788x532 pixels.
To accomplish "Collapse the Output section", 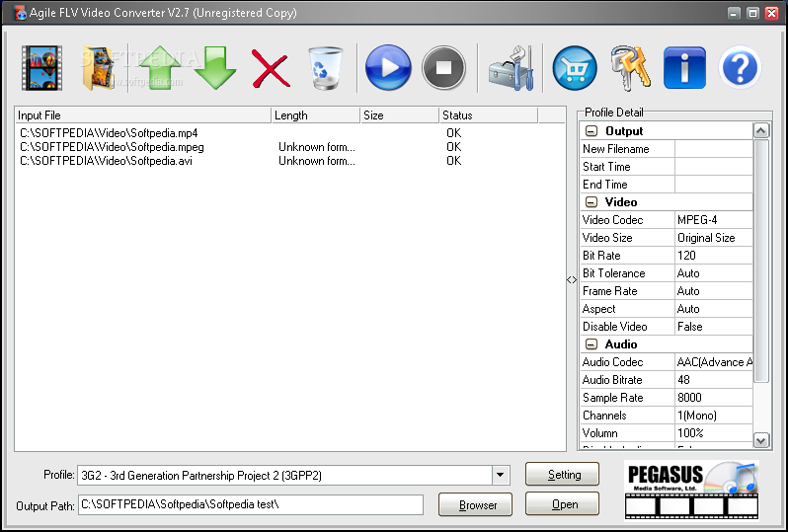I will [x=591, y=131].
